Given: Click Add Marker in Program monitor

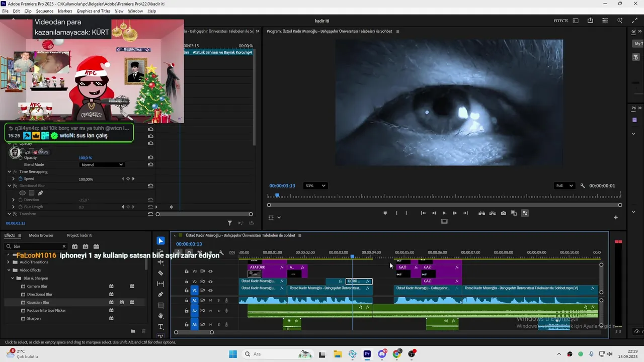Looking at the screenshot, I should (385, 213).
